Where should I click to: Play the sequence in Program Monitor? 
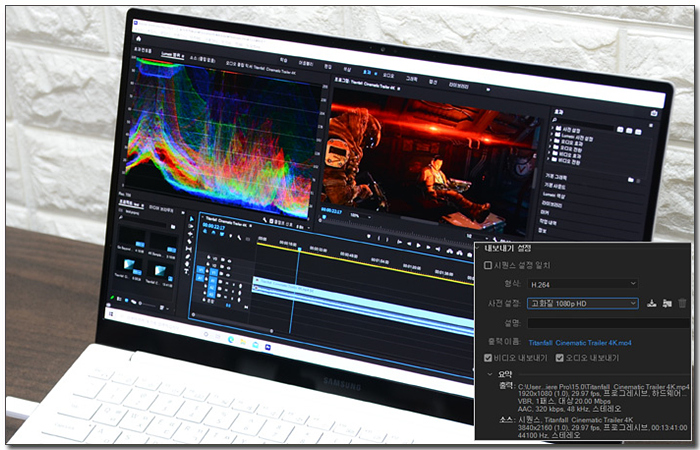(418, 246)
